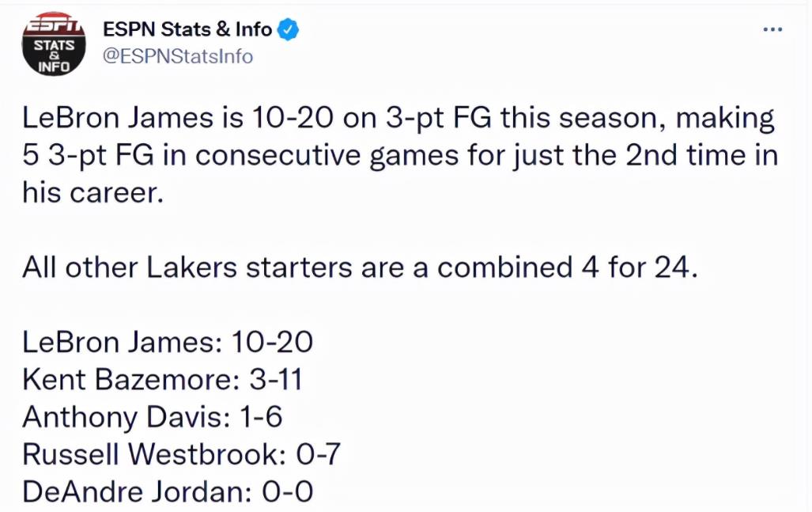Click the 'STATS & INFO' text in avatar
The height and width of the screenshot is (512, 812).
[x=54, y=56]
